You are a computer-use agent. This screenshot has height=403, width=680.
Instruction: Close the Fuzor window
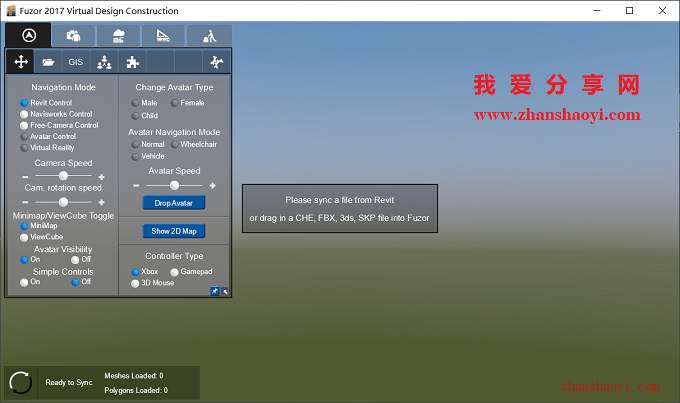662,10
